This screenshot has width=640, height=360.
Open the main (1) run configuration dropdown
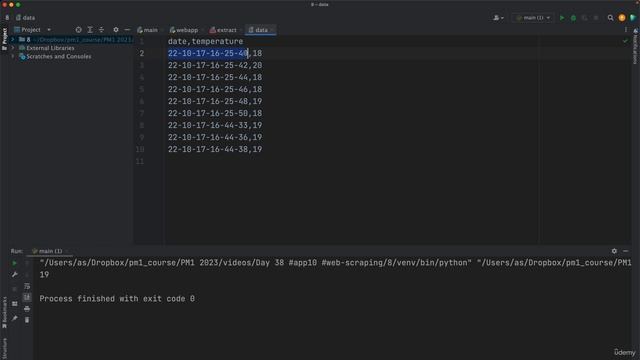click(x=533, y=18)
